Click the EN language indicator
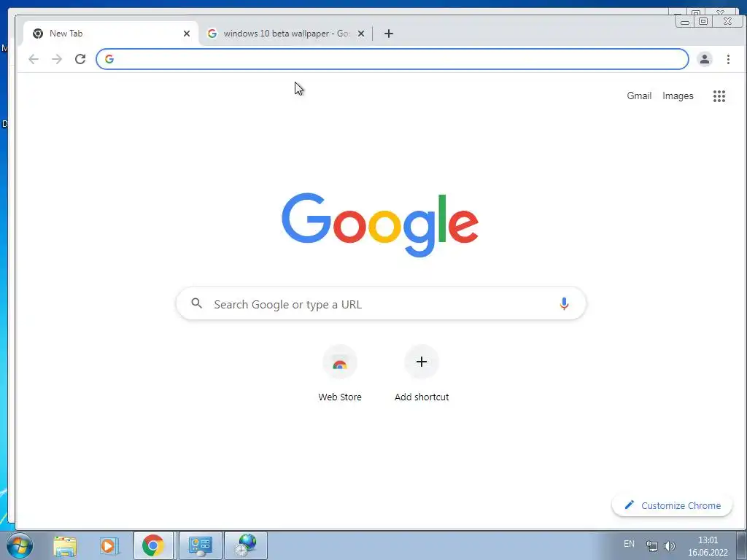The height and width of the screenshot is (560, 747). [x=629, y=544]
